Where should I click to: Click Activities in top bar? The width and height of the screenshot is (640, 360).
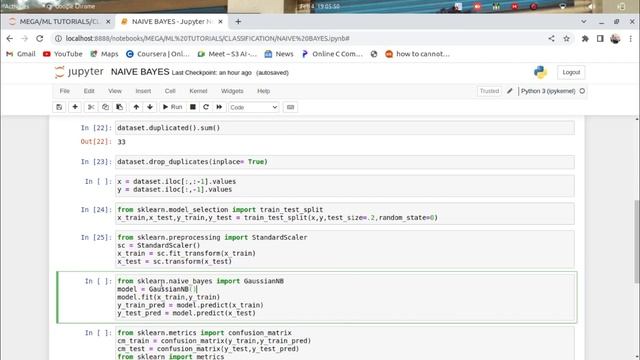point(16,6)
